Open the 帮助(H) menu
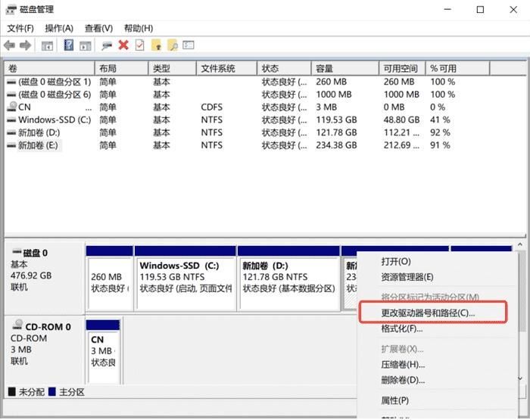 click(x=139, y=29)
